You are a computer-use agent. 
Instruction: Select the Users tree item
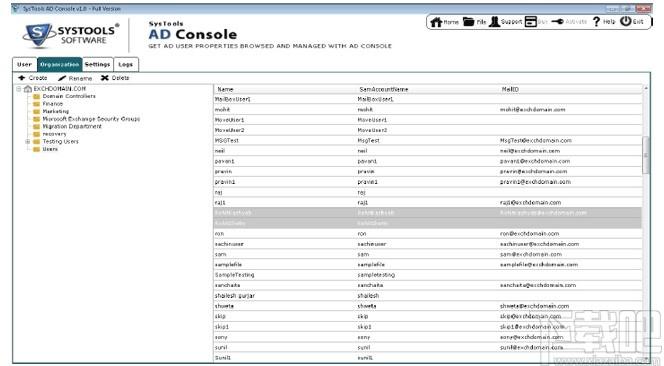(50, 150)
